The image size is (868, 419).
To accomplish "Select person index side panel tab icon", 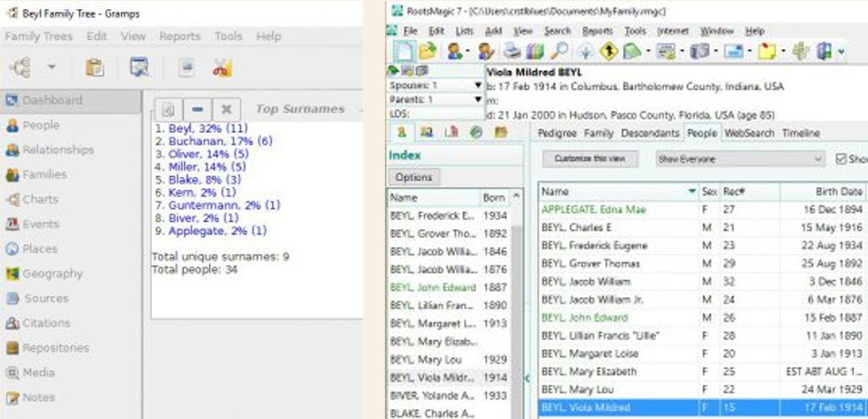I will (401, 133).
